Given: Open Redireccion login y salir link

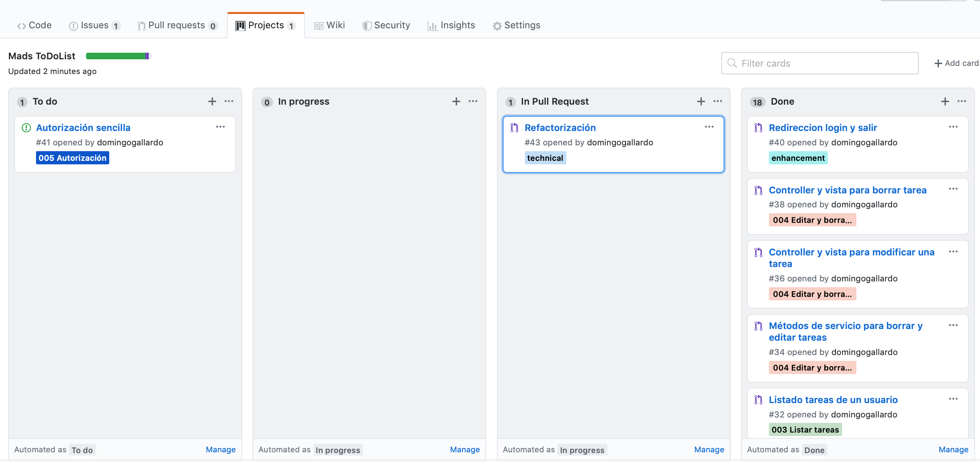Looking at the screenshot, I should point(823,128).
